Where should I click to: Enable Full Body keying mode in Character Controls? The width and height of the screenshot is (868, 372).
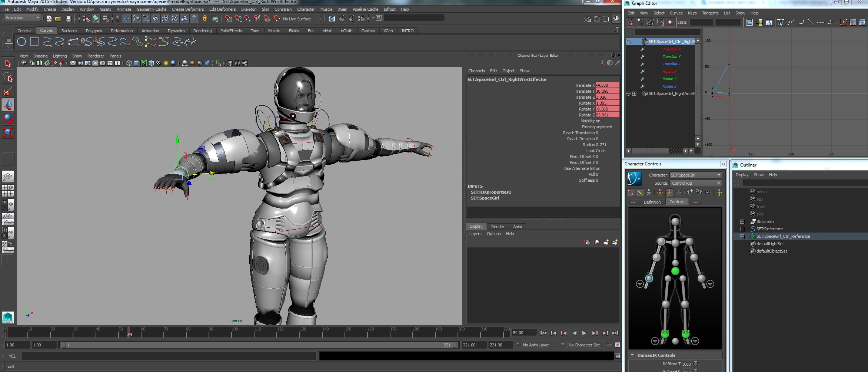click(x=660, y=192)
